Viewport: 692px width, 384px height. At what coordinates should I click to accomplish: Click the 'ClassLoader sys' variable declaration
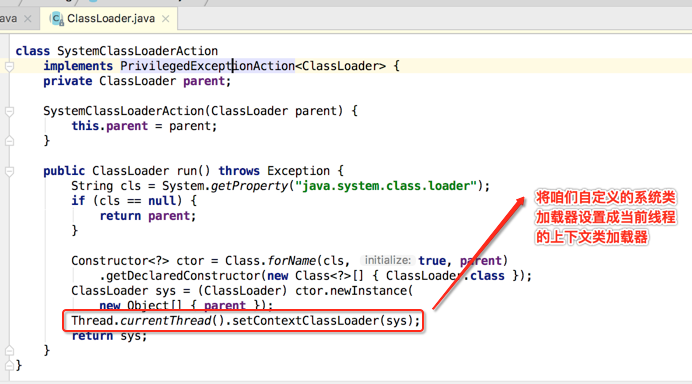pyautogui.click(x=124, y=291)
